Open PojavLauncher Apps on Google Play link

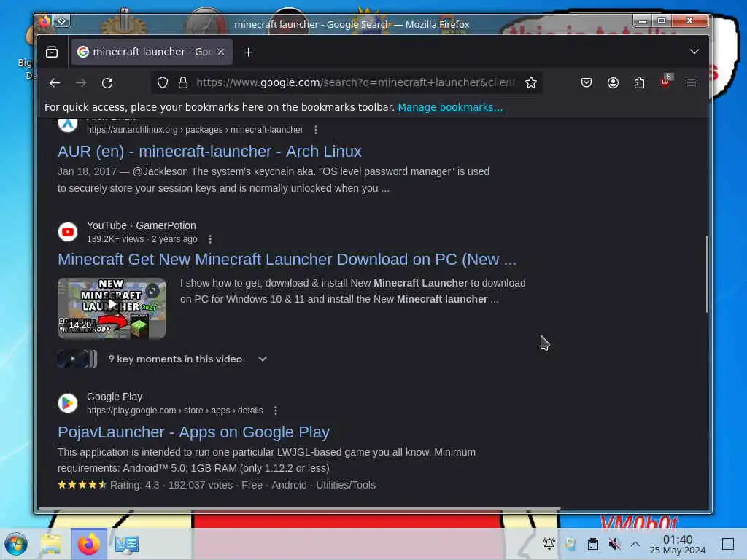[x=193, y=432]
